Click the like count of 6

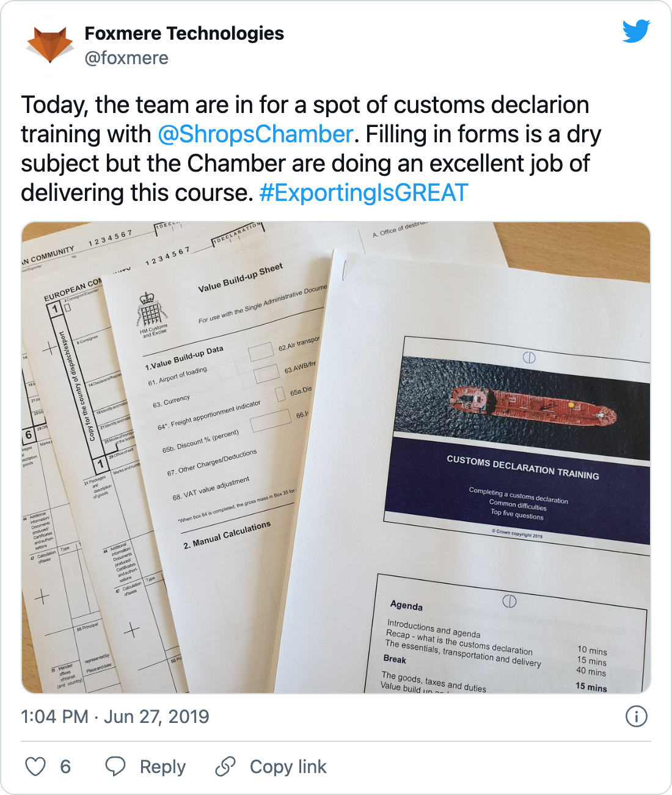[x=65, y=766]
